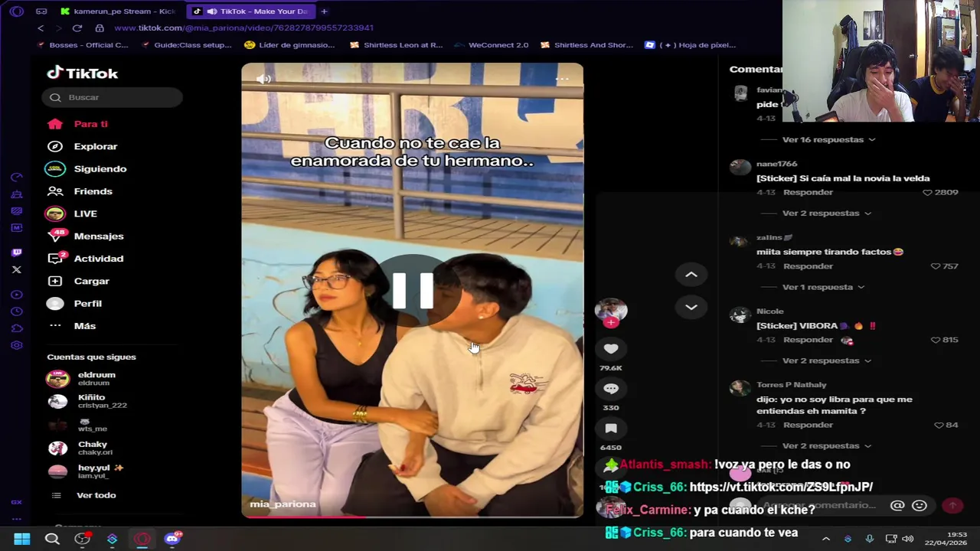Open Twitch in the Opera GX sidebar
The width and height of the screenshot is (980, 551).
point(17,253)
